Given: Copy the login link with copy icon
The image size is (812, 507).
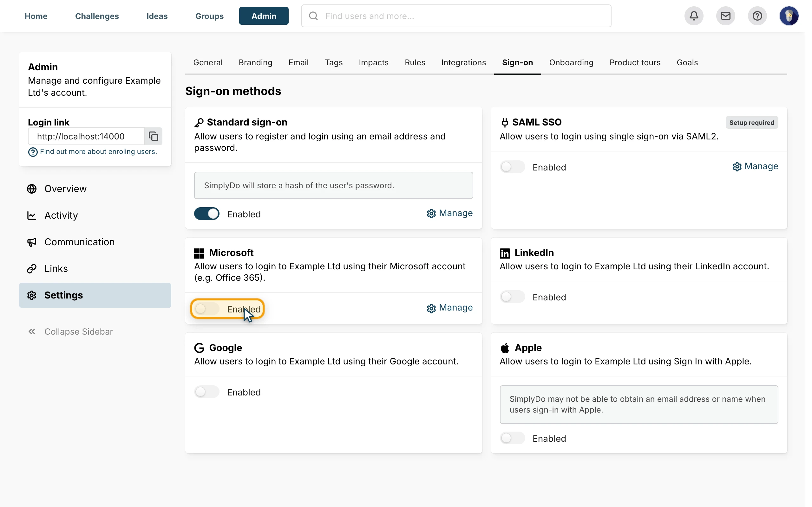Looking at the screenshot, I should click(x=153, y=136).
